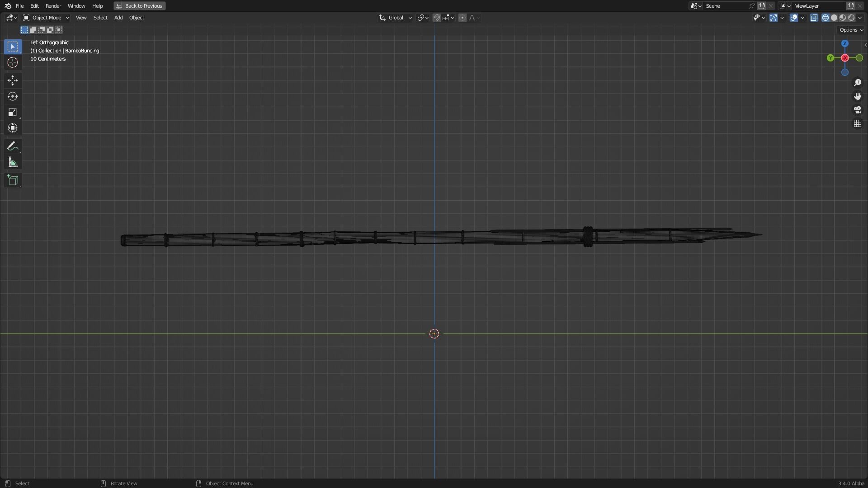Click the Z axis in navigation gizmo
868x488 pixels.
pyautogui.click(x=845, y=43)
